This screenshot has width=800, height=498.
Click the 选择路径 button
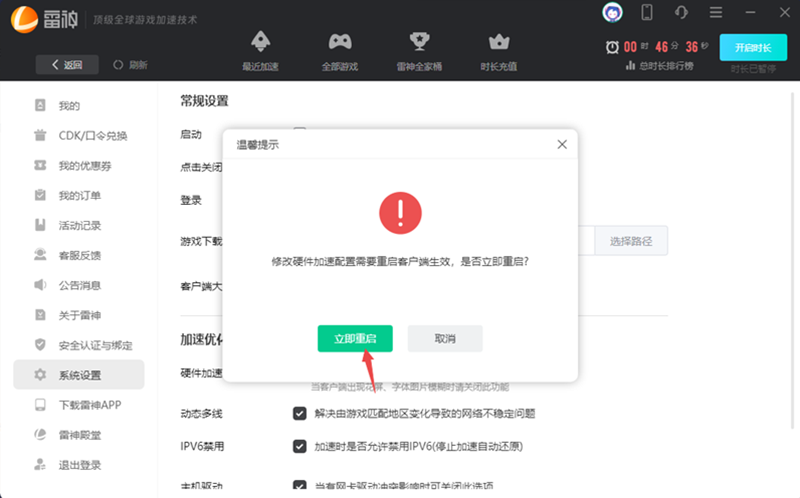tap(631, 241)
